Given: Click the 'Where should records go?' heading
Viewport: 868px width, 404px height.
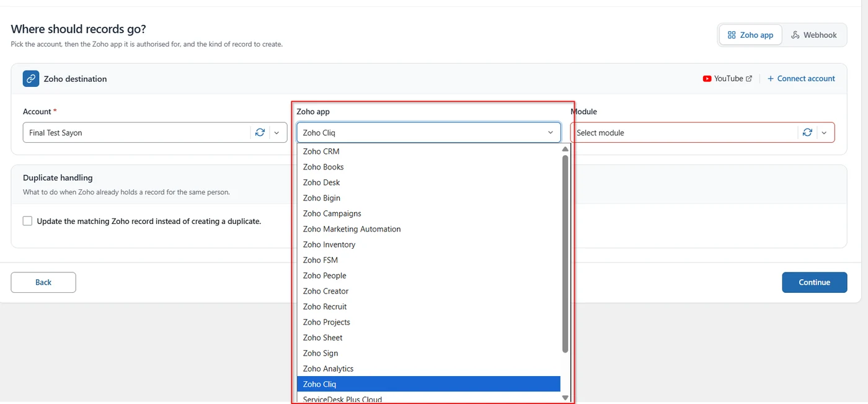Looking at the screenshot, I should (x=79, y=29).
